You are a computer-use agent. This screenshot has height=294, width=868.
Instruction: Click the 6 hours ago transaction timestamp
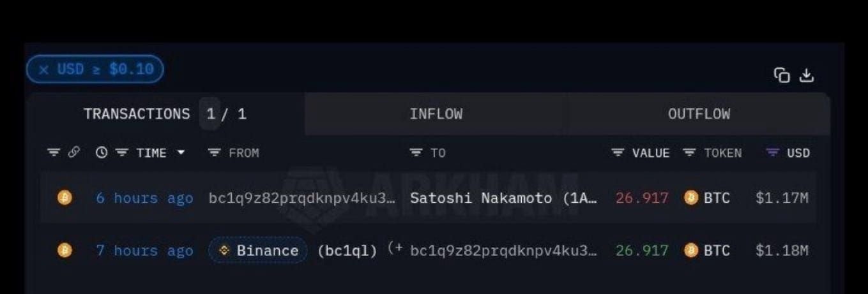144,198
